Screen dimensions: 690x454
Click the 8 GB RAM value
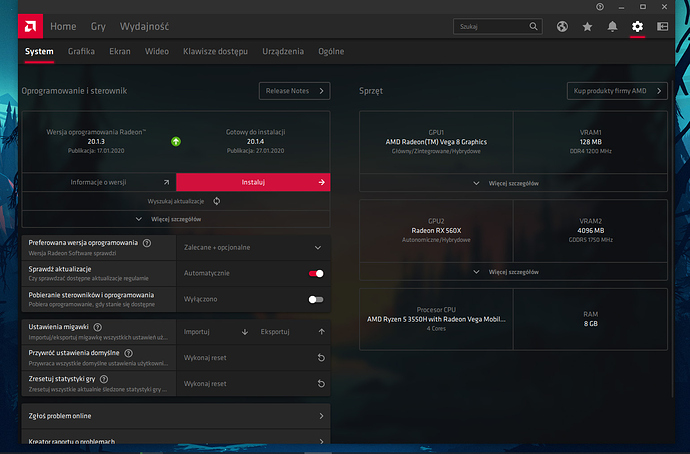click(591, 324)
